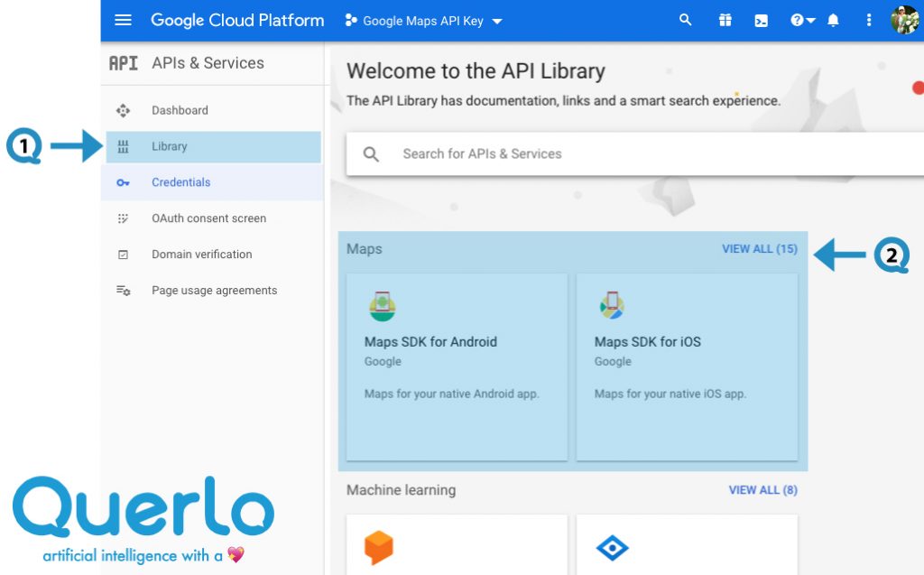Click the Welcome to the API Library heading
The height and width of the screenshot is (575, 924).
(x=476, y=71)
